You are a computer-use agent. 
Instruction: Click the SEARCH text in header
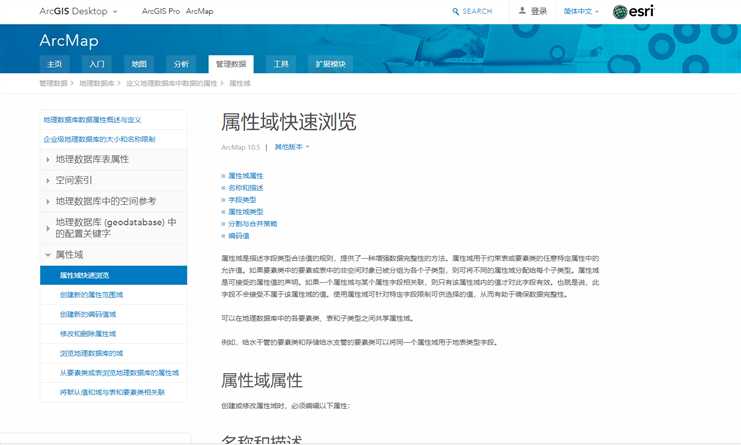point(477,11)
